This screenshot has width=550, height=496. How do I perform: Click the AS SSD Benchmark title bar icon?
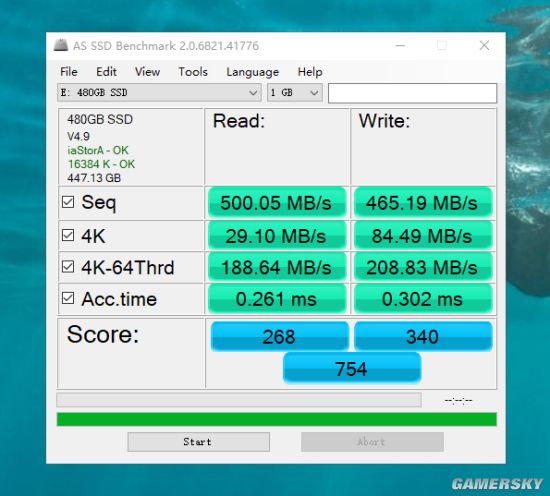click(61, 45)
